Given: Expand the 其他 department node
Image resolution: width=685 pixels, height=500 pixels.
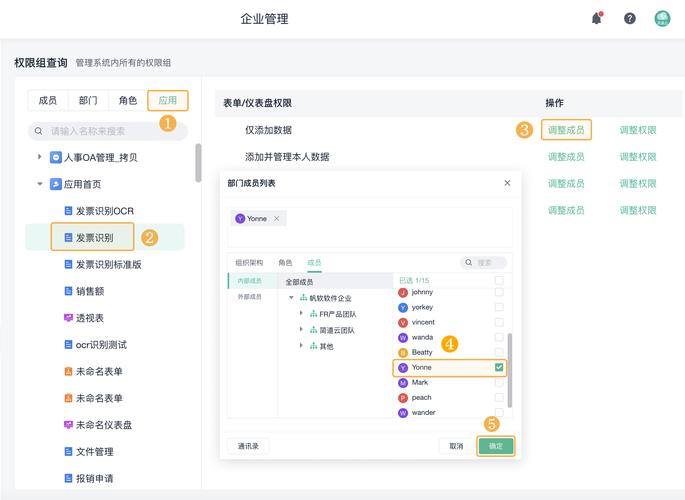Looking at the screenshot, I should coord(301,345).
